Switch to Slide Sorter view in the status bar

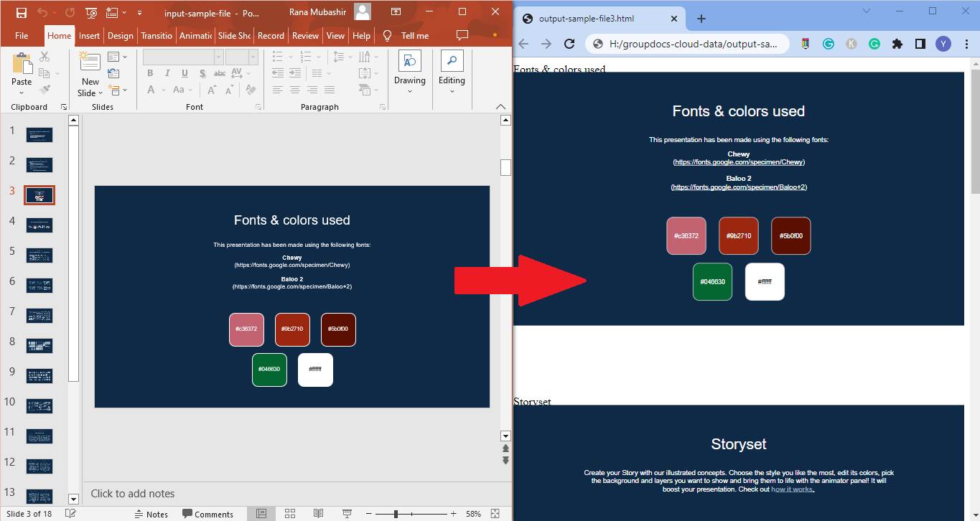point(290,513)
